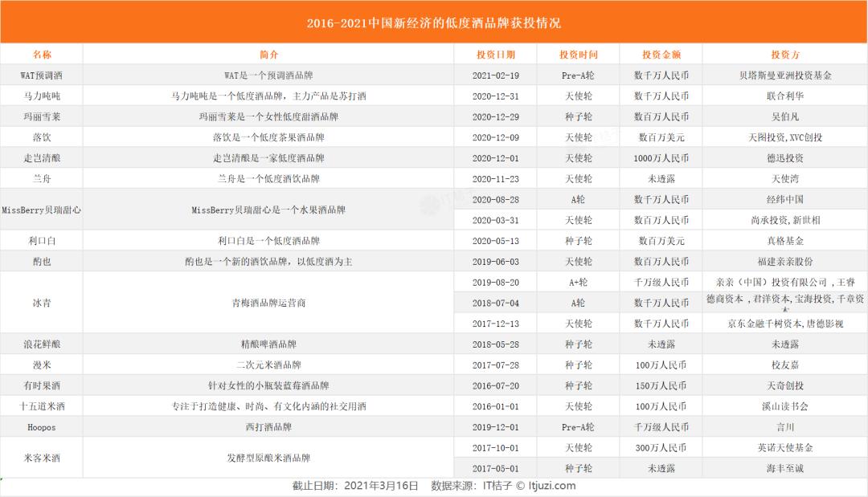Click the 漫米 name cell
Screen dimensions: 868x497
[x=42, y=365]
